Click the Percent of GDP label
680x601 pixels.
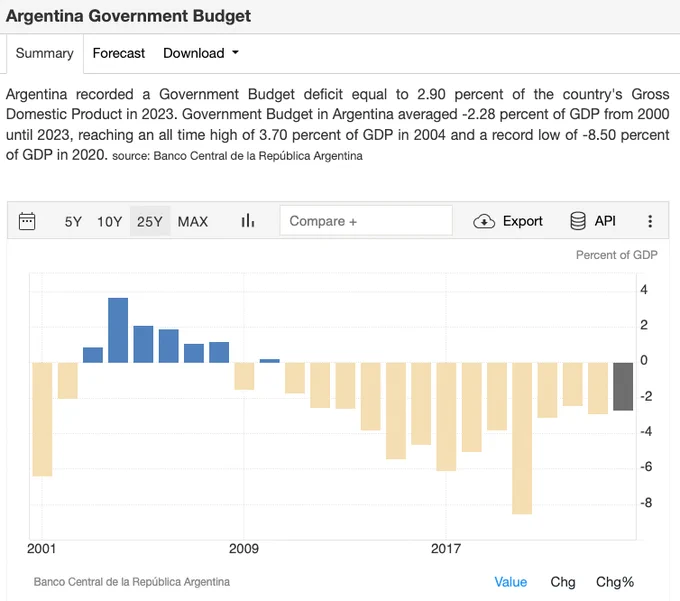click(616, 255)
